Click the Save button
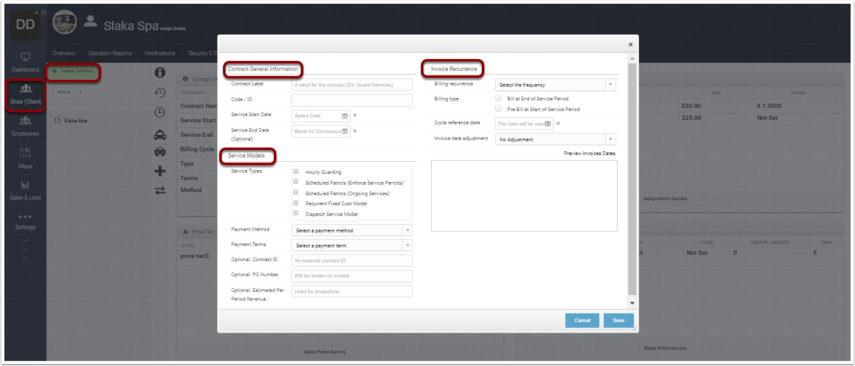The image size is (855, 366). tap(618, 320)
